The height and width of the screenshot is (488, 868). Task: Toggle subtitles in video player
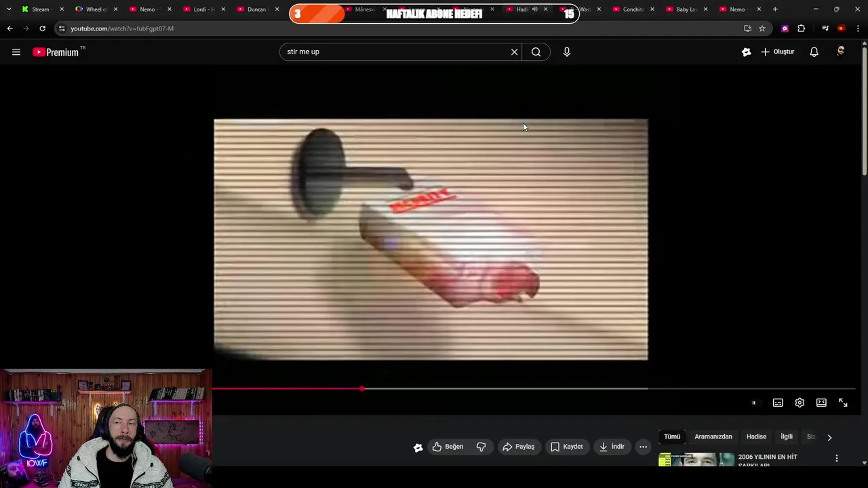point(778,403)
